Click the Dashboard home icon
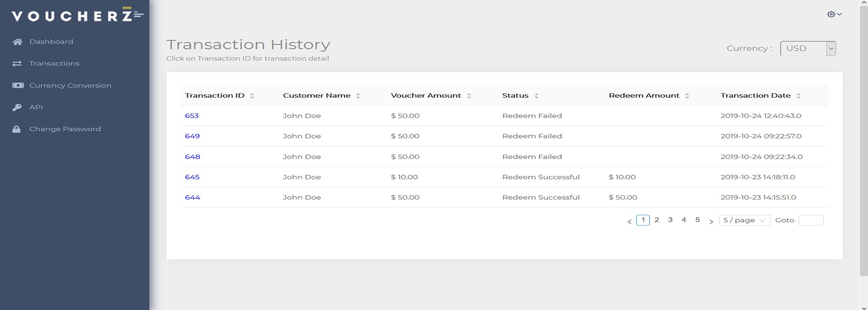This screenshot has height=310, width=868. tap(17, 42)
